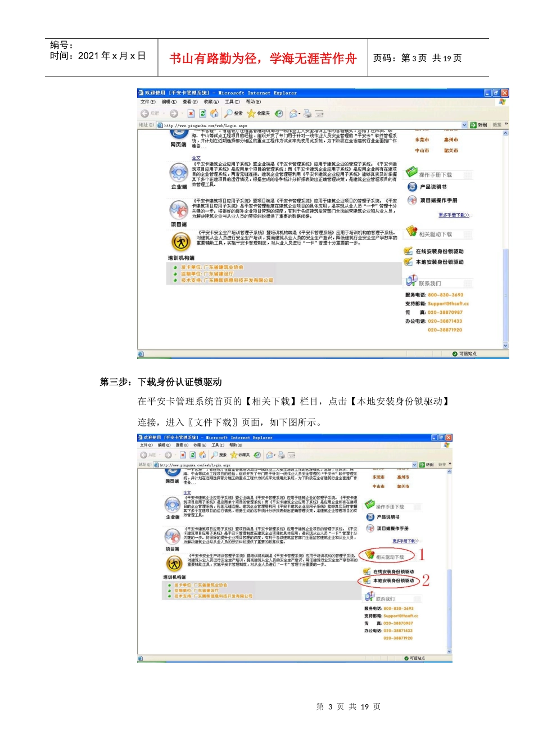Viewport: 534px width, 756px height.
Task: Click 中山市 link in second screenshot
Action: click(x=378, y=487)
